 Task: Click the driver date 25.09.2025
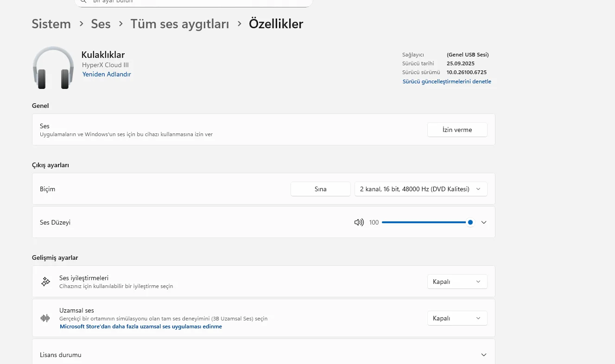click(461, 63)
